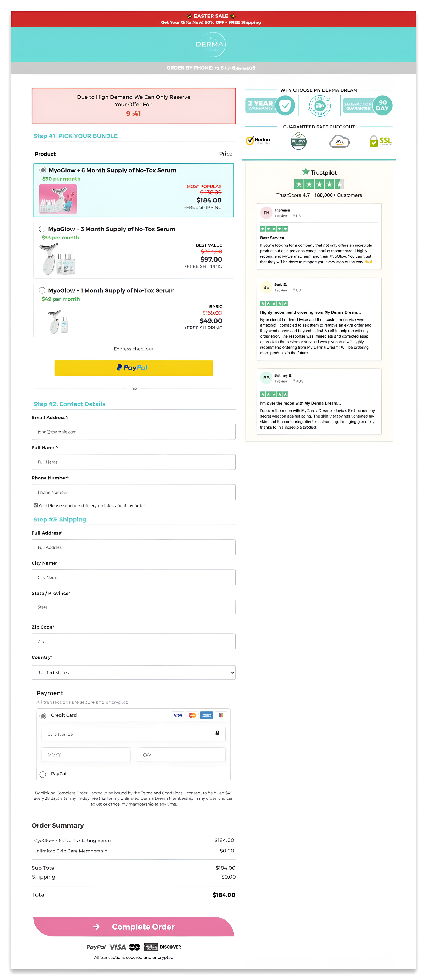Select United States from country selector
This screenshot has height=980, width=427.
tap(133, 673)
